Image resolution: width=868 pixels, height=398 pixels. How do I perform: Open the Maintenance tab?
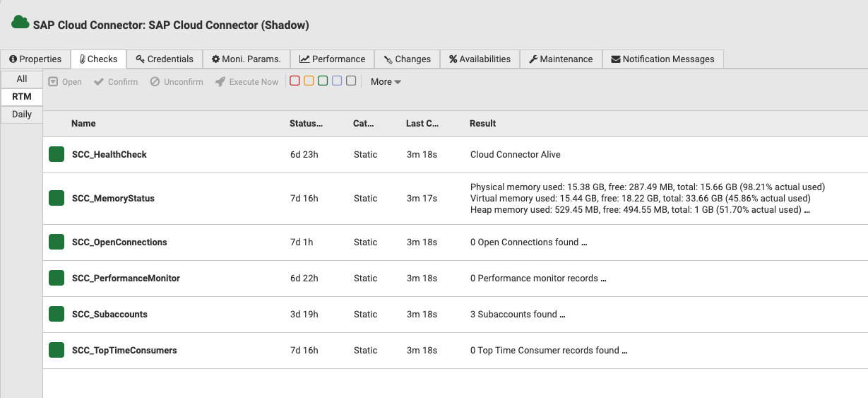click(x=561, y=59)
